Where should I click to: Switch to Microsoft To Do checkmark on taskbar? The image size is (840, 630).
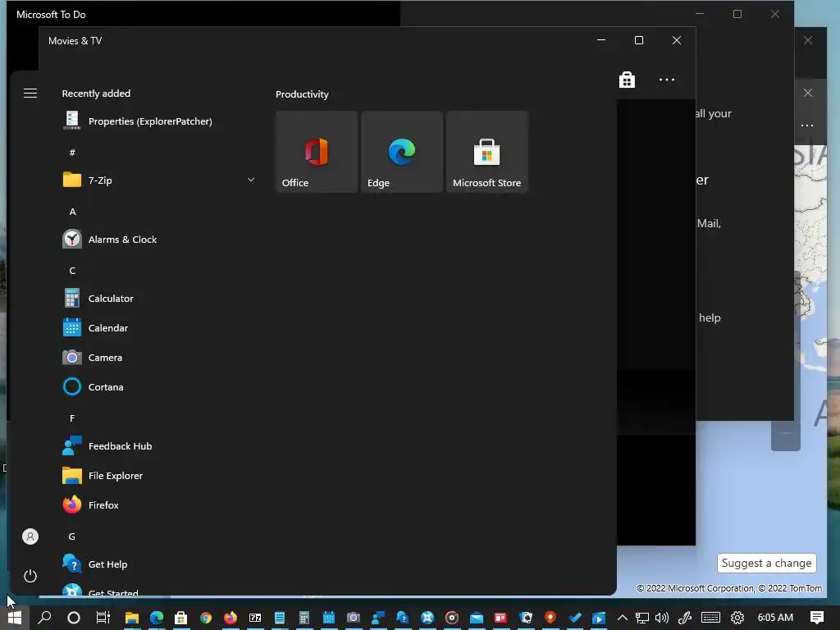(575, 618)
